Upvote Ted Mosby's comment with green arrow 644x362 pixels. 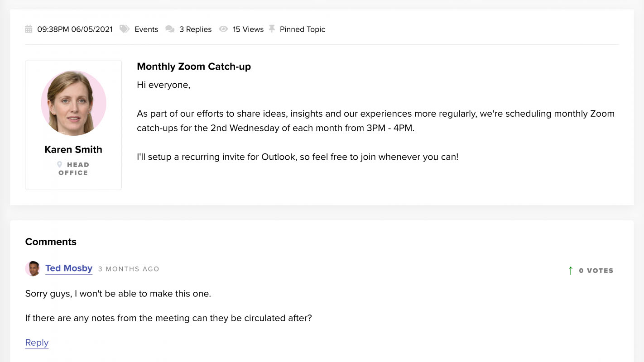pyautogui.click(x=571, y=271)
